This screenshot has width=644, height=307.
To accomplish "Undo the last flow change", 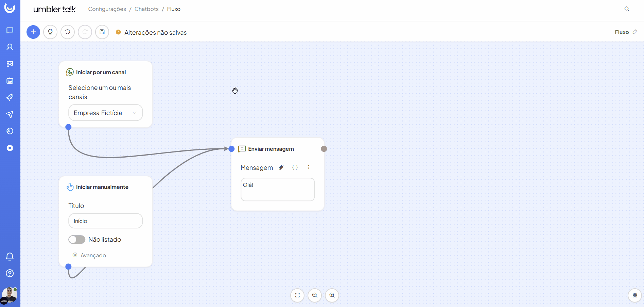I will click(68, 32).
